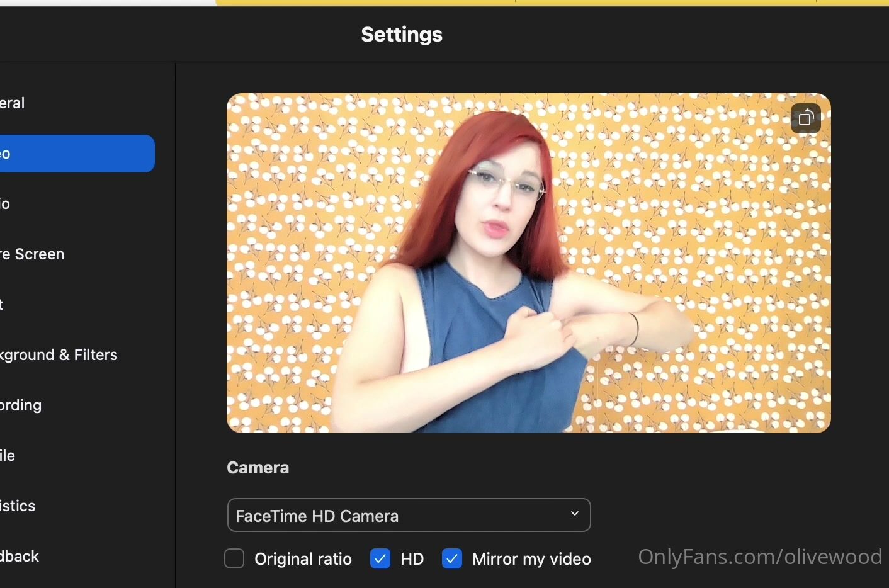Go to Background & Filters settings

coord(59,355)
